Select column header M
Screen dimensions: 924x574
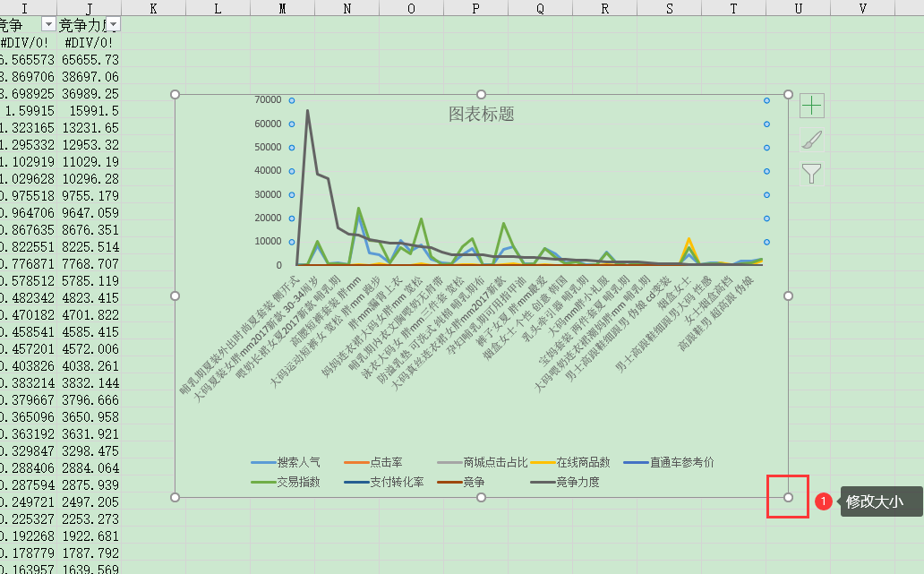coord(282,8)
